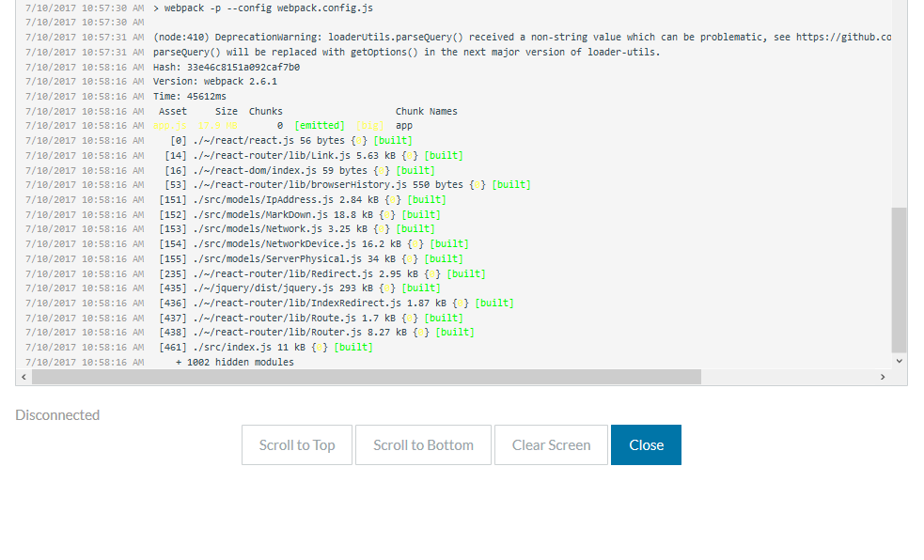Viewport: 924px width, 560px height.
Task: Click the IndexRedirect.js module line
Action: point(337,303)
